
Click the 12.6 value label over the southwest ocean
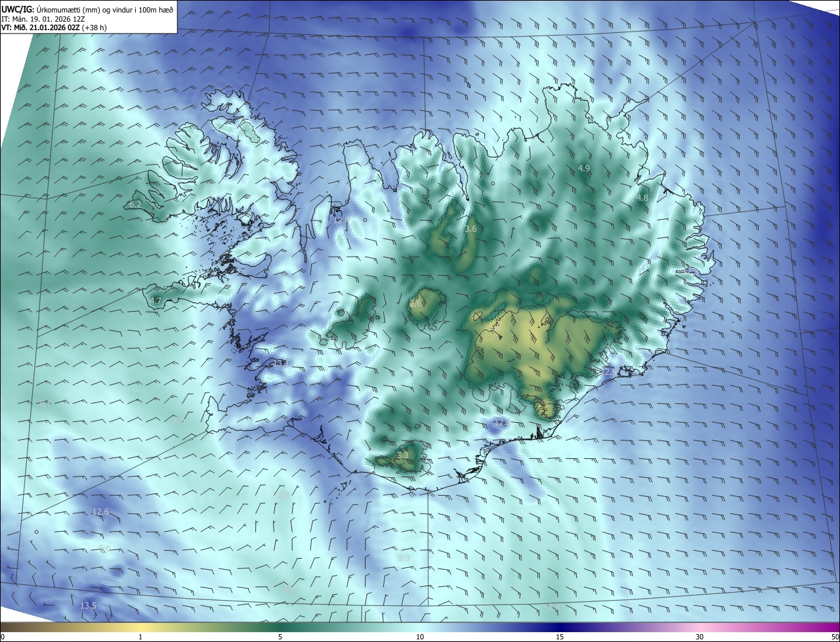point(100,512)
